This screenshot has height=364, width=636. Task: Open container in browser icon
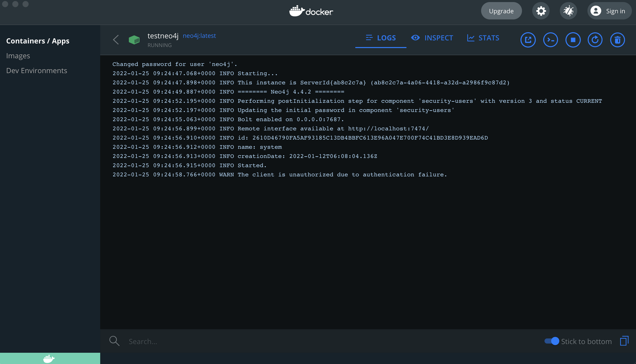[x=528, y=40]
